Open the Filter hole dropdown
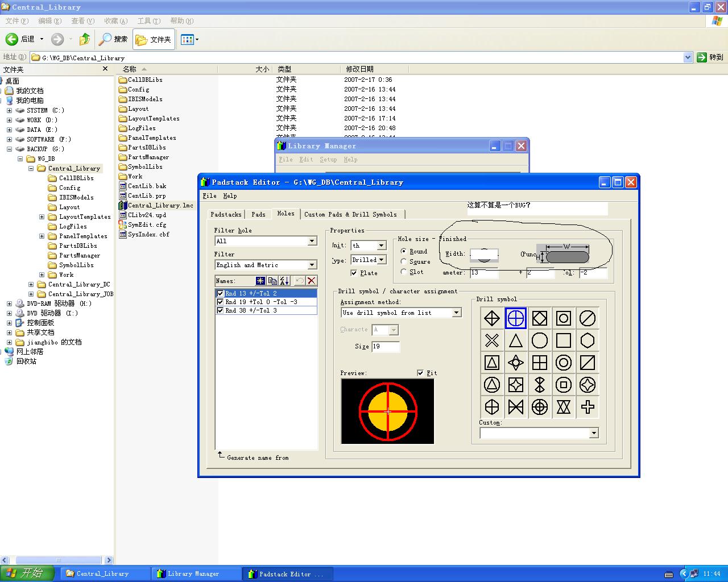The height and width of the screenshot is (582, 728). coord(312,242)
